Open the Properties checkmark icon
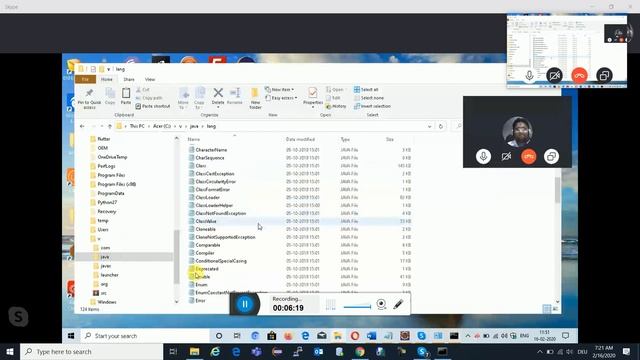 coord(313,93)
